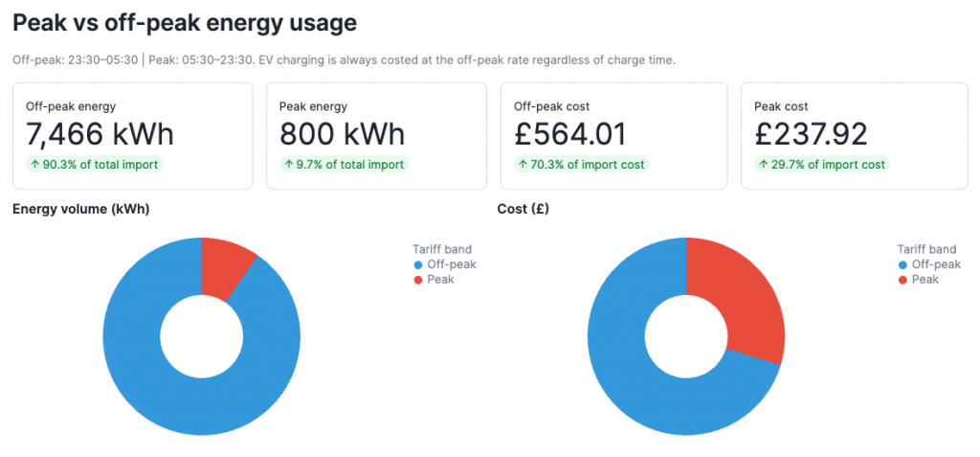
Task: Click the Tariff band legend title beside Cost chart
Action: coord(926,249)
